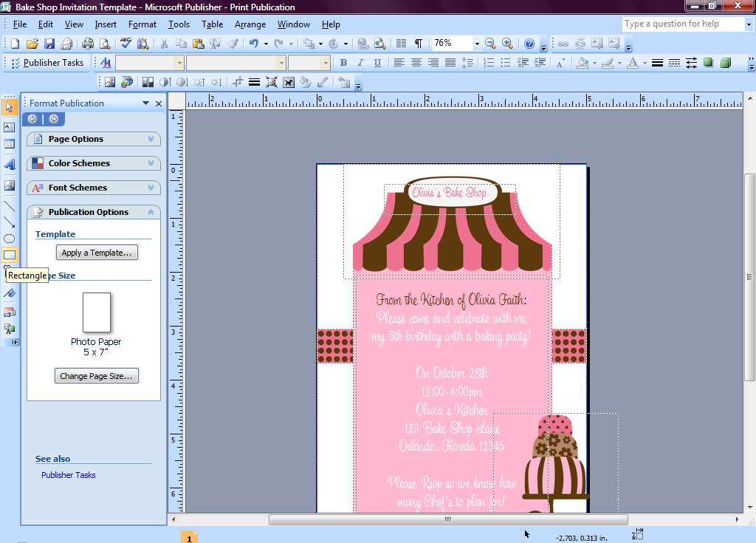Toggle Center text alignment
Screen dimensions: 756x543
tap(416, 63)
